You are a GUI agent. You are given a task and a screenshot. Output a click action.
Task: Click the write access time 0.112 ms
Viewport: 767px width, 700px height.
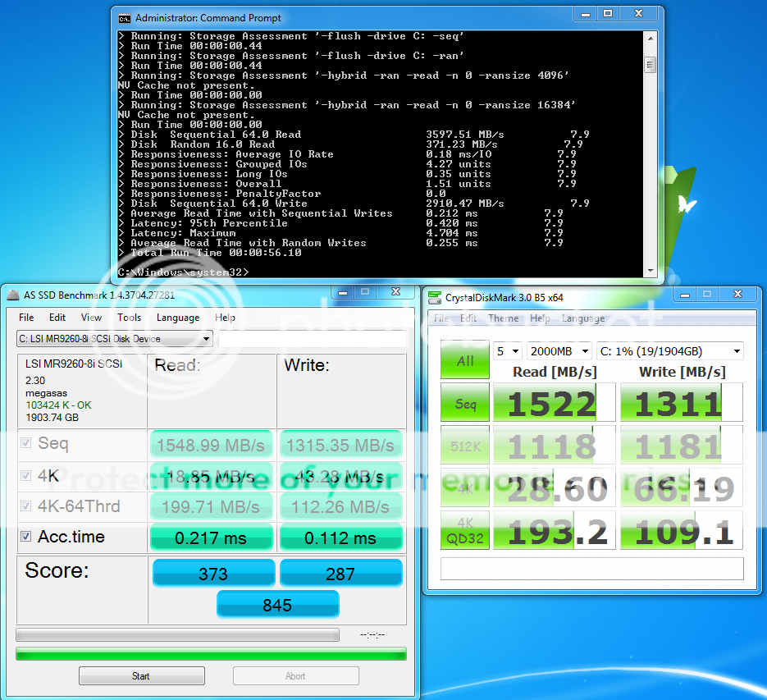(x=341, y=538)
